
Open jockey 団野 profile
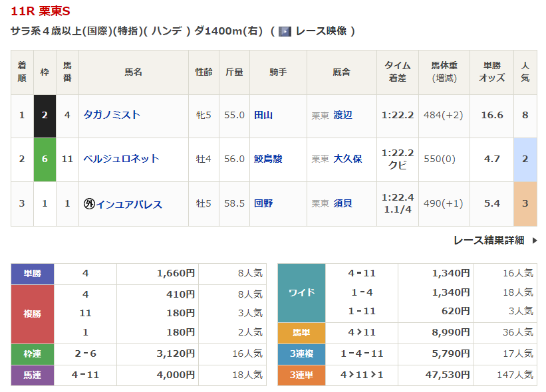click(263, 203)
